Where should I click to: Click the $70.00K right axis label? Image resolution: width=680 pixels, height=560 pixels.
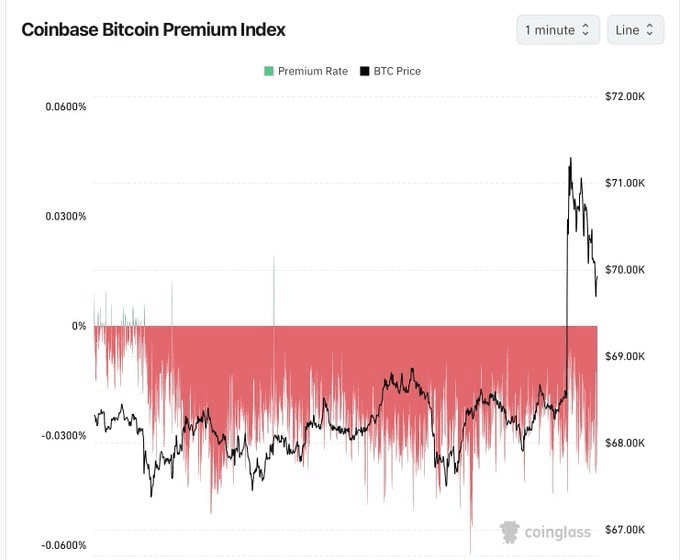click(627, 270)
